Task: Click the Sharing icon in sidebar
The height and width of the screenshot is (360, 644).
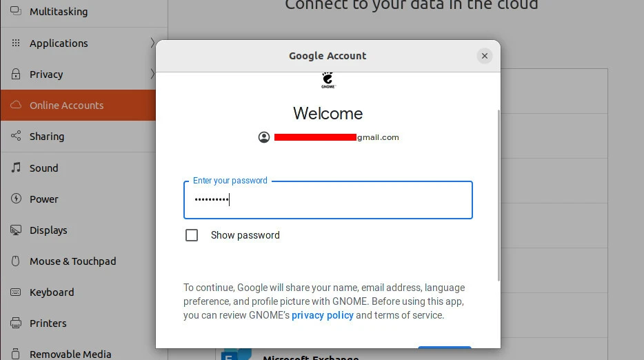Action: (15, 137)
